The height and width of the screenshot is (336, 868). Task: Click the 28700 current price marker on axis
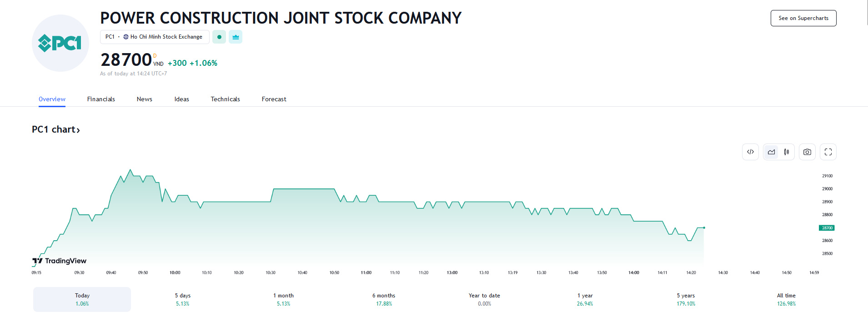[x=827, y=228]
